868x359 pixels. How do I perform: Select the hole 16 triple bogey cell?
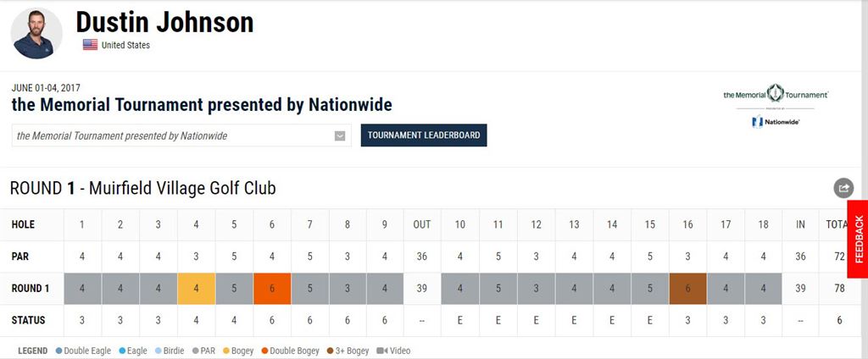tap(687, 289)
